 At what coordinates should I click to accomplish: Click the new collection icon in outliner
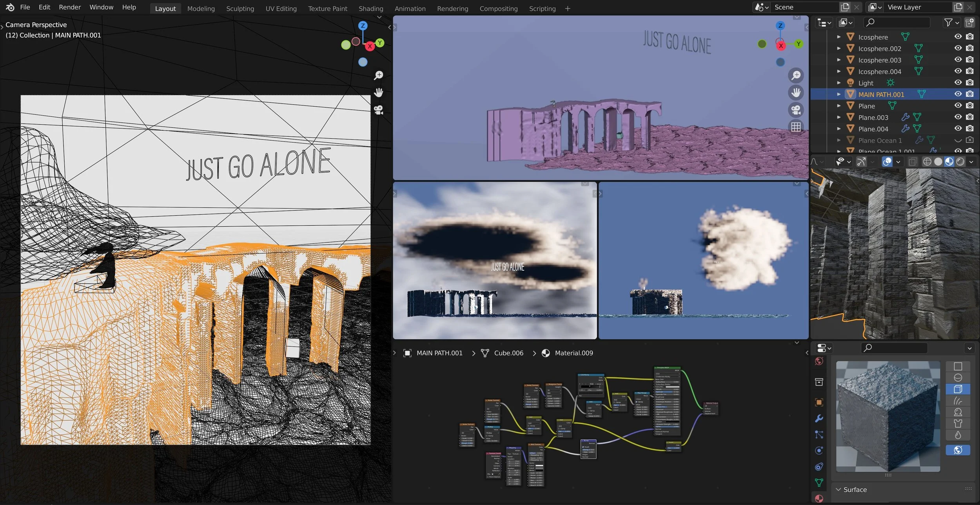coord(969,23)
